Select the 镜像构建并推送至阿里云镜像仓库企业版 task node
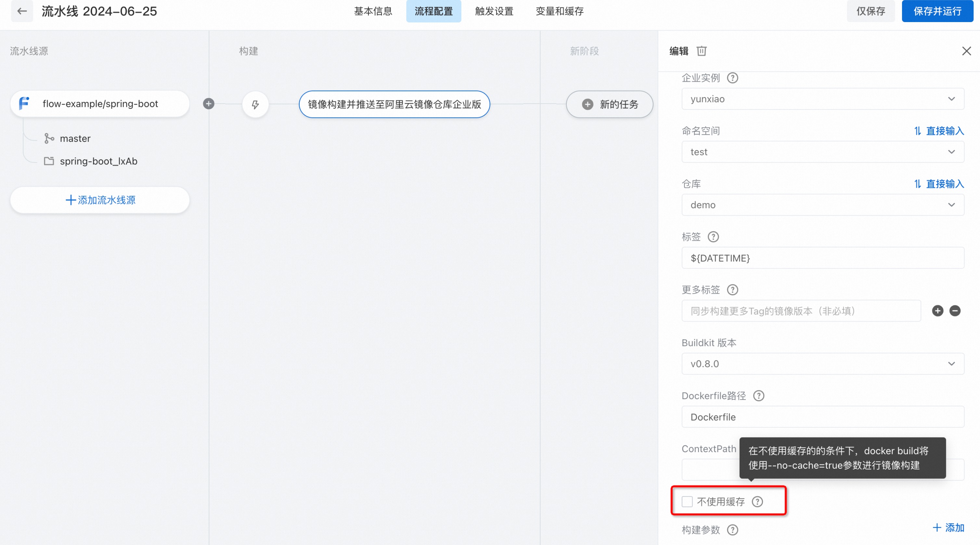The width and height of the screenshot is (980, 545). click(x=394, y=104)
